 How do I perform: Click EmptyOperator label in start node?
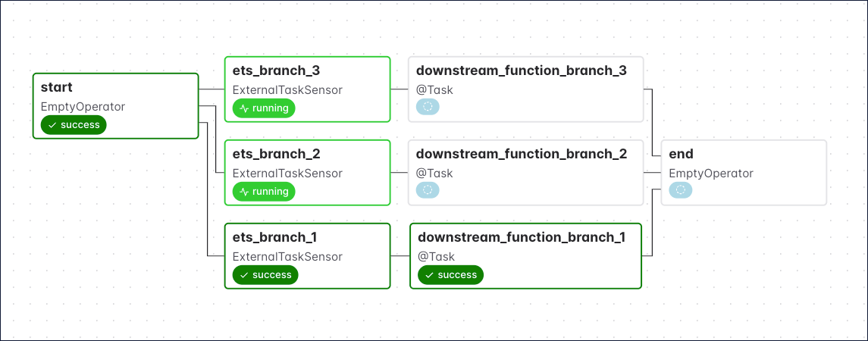click(x=83, y=107)
